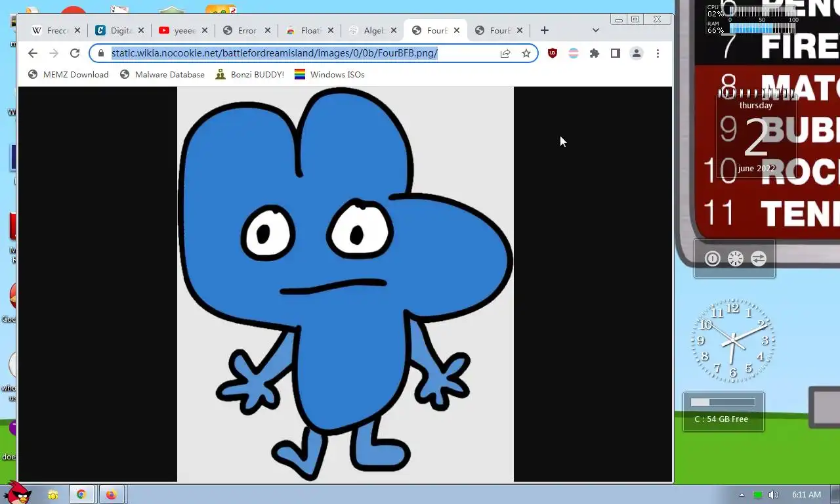Viewport: 840px width, 504px height.
Task: Click the calendar gadget showing thursday 2
Action: click(x=756, y=135)
